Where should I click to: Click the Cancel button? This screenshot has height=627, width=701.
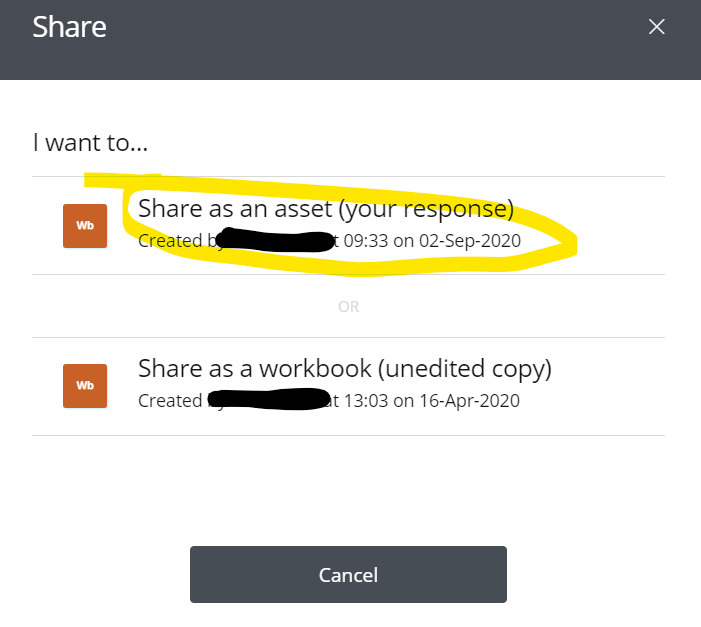(348, 574)
